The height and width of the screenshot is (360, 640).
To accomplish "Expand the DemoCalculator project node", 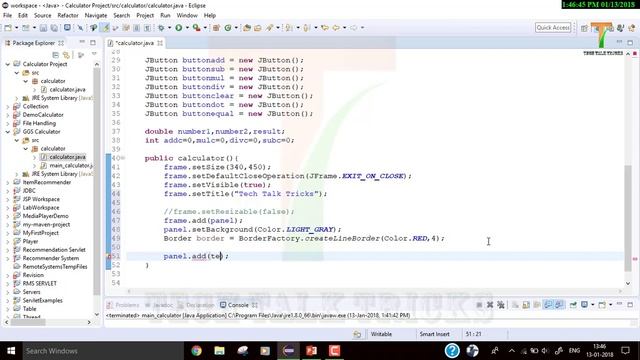I will click(x=8, y=115).
